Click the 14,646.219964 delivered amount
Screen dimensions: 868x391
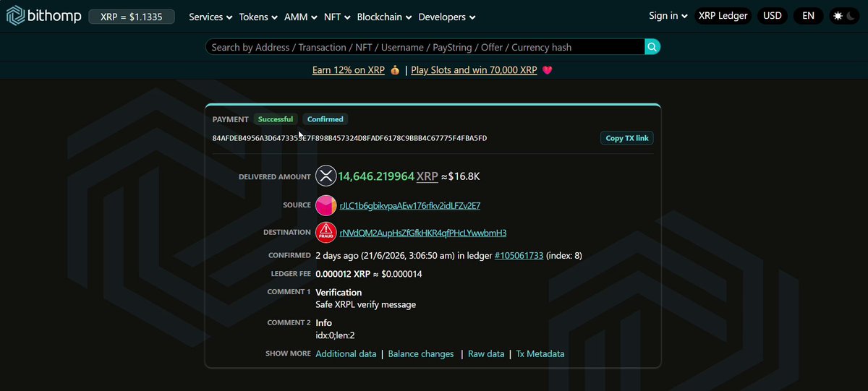tap(376, 176)
